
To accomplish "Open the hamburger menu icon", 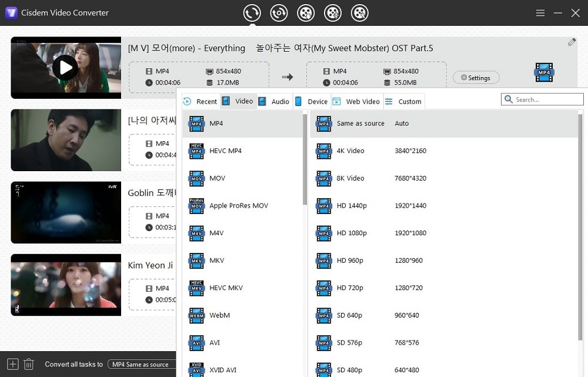I will 540,13.
